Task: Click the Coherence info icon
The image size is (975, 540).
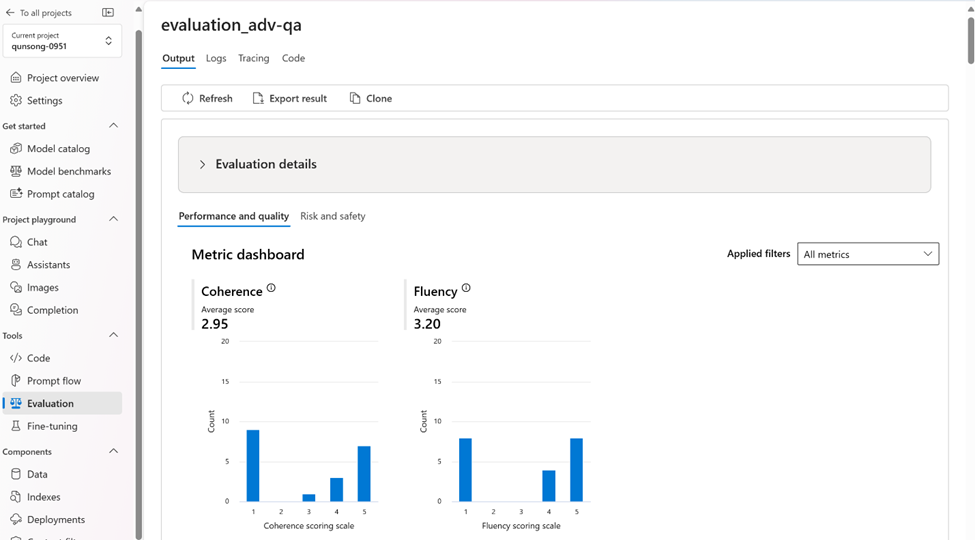Action: (x=271, y=288)
